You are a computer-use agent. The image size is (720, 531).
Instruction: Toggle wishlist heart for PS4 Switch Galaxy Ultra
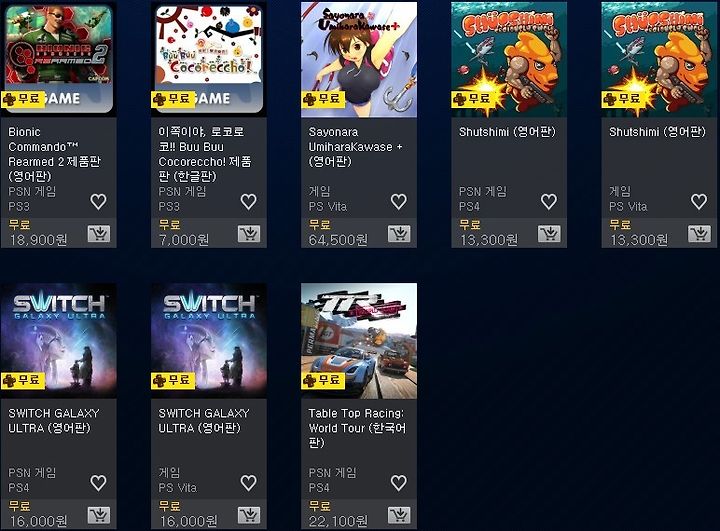pos(98,483)
